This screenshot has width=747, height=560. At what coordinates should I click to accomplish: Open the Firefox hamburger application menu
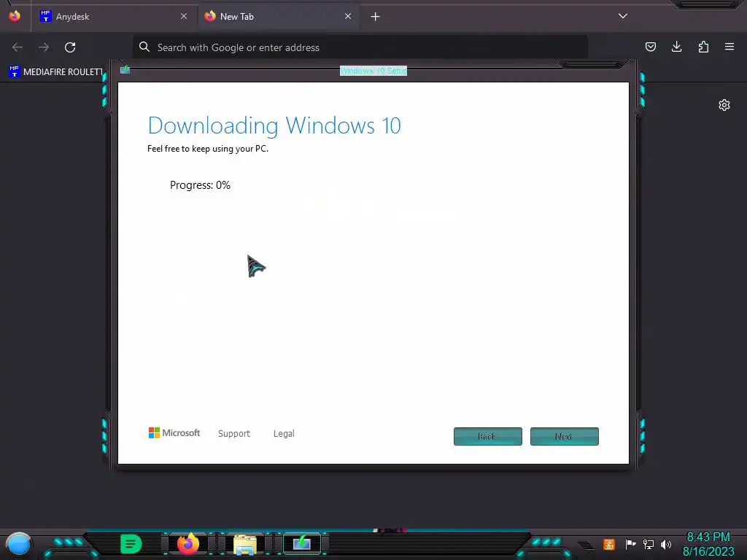coord(729,47)
